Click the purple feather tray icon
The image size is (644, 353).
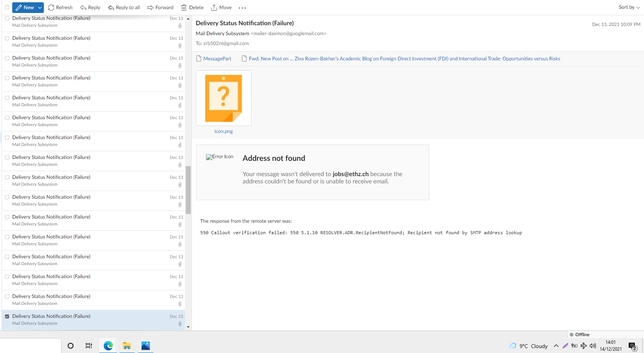coord(565,346)
